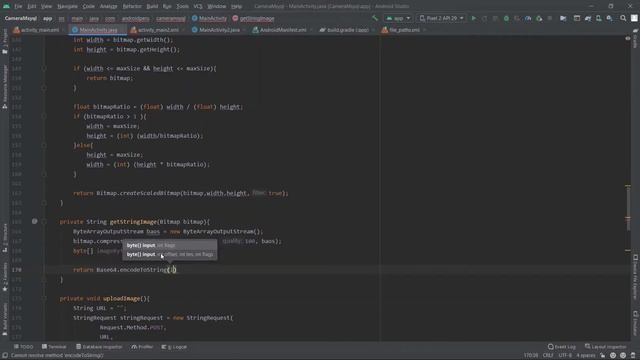Open UTF-8 encoding selector

[565, 356]
